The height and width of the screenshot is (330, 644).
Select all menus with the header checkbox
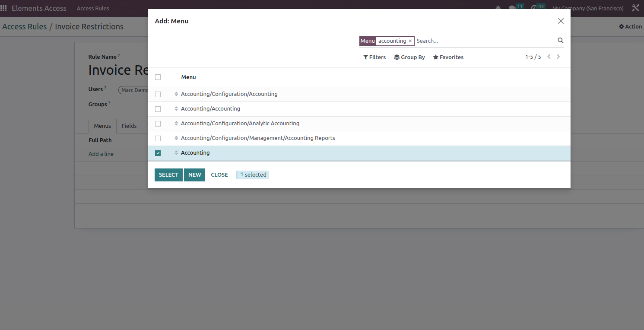pos(158,77)
